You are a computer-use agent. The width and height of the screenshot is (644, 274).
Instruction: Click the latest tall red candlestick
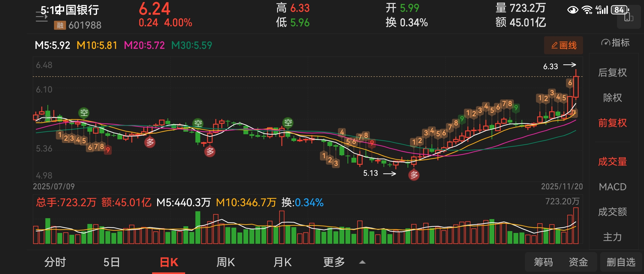[x=576, y=87]
